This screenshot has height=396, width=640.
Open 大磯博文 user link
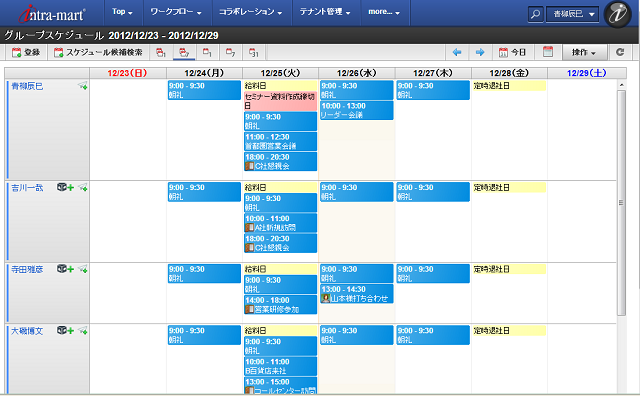[27, 331]
